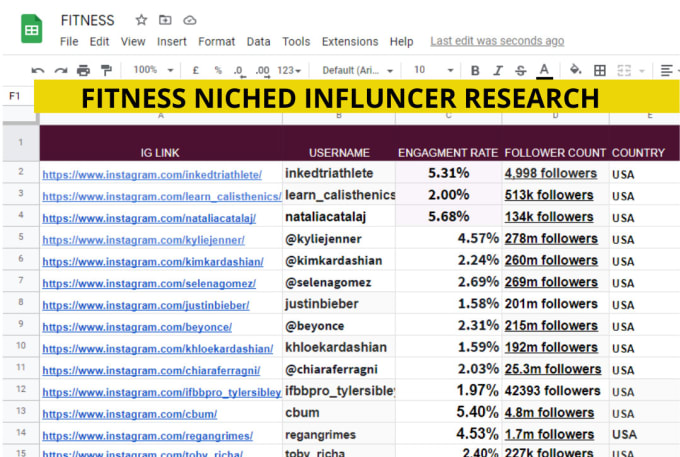Open the Insert menu
The height and width of the screenshot is (457, 680).
pyautogui.click(x=172, y=42)
